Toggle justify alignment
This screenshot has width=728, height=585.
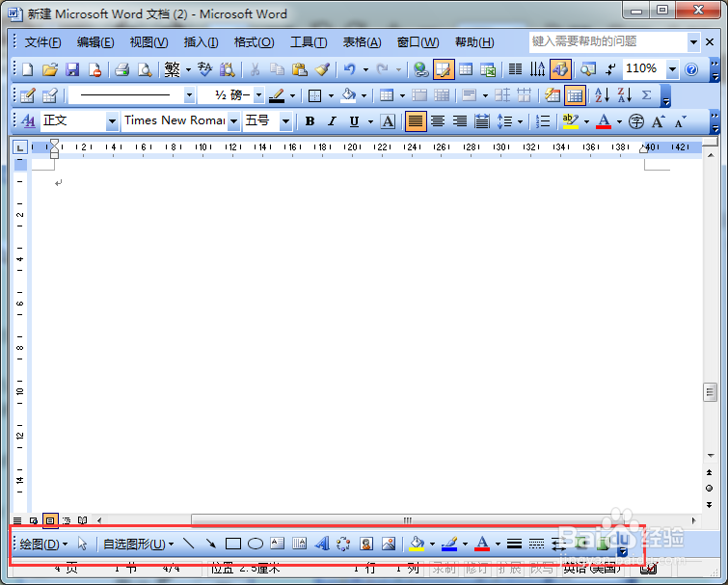click(x=415, y=121)
